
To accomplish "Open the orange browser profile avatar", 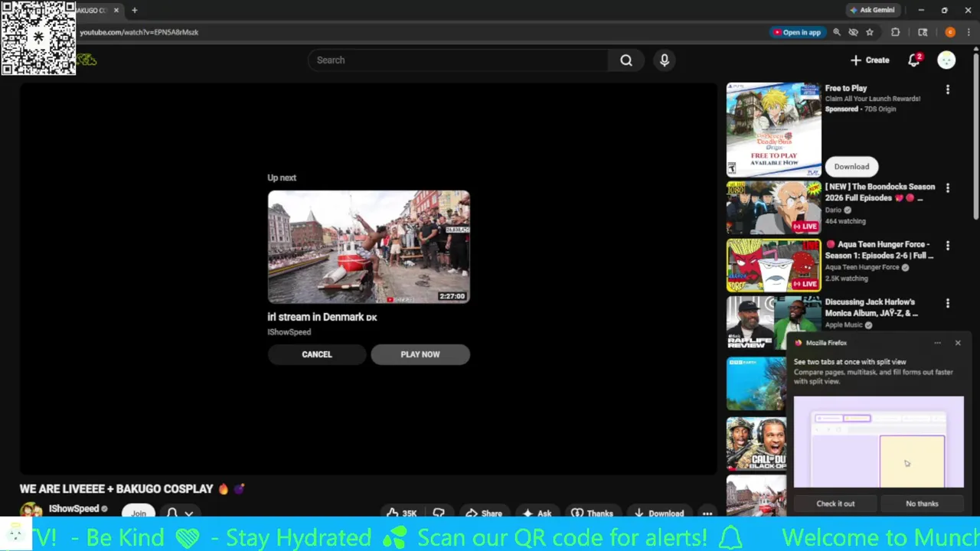I will 950,32.
